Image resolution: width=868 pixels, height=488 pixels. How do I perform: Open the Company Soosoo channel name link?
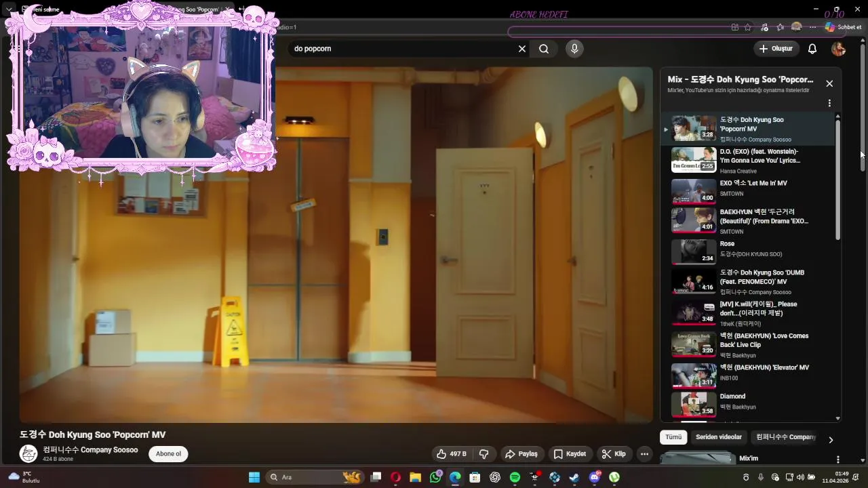point(90,450)
